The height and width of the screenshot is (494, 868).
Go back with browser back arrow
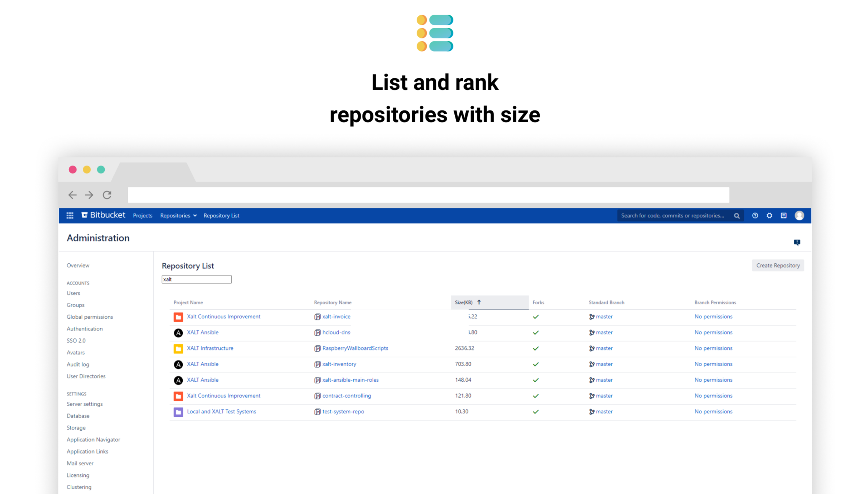pyautogui.click(x=72, y=195)
